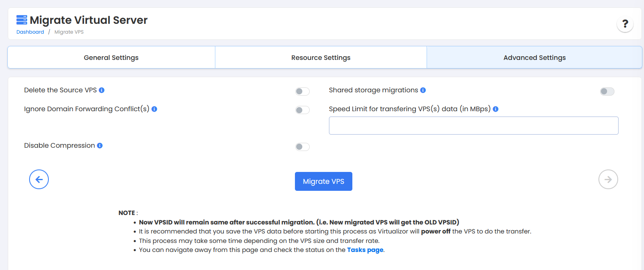This screenshot has width=644, height=270.
Task: Open the Tasks page link
Action: (365, 250)
